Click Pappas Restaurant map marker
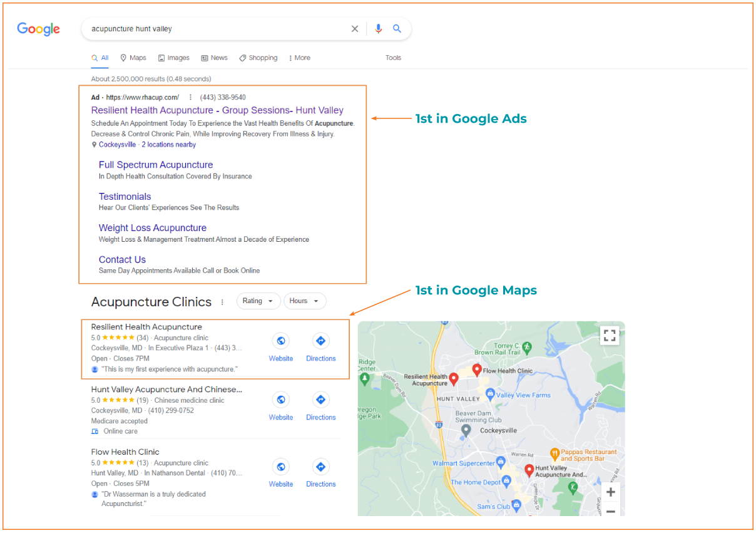Image resolution: width=756 pixels, height=533 pixels. (x=554, y=453)
